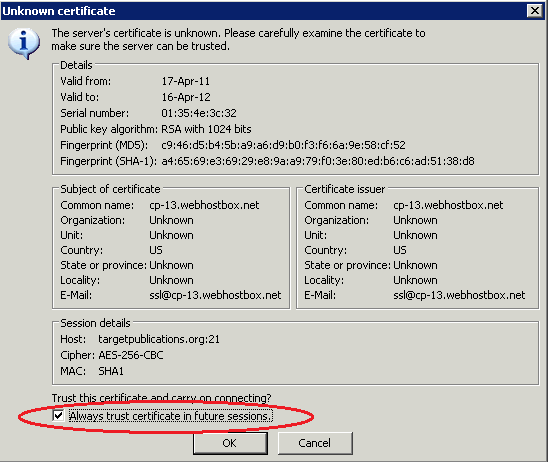Click the Subject of certificate group label

(110, 189)
